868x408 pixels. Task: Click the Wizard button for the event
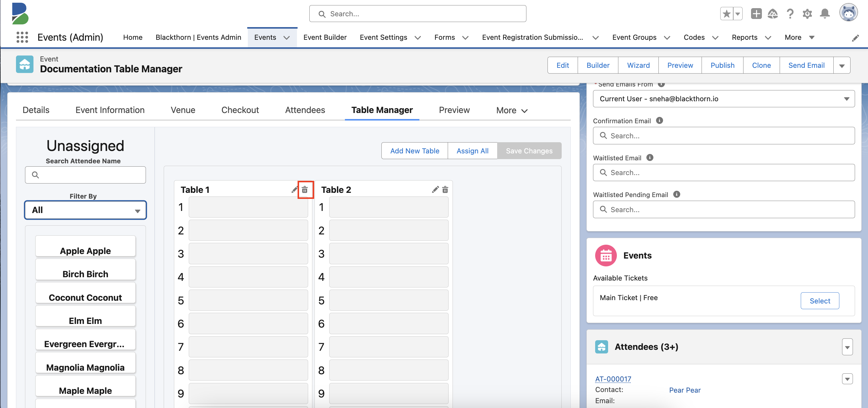638,65
